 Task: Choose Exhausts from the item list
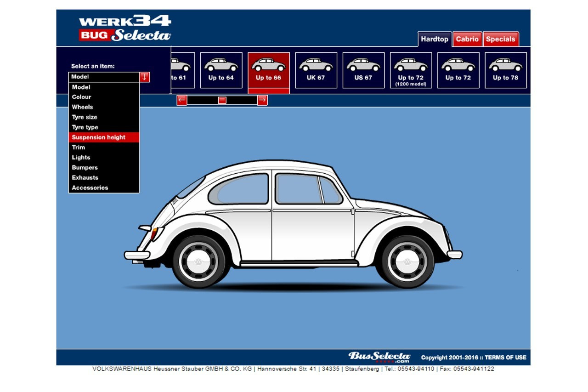pos(104,177)
